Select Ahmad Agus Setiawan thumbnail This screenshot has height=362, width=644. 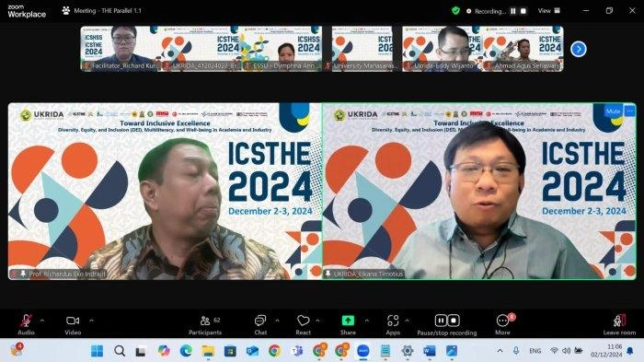[523, 49]
